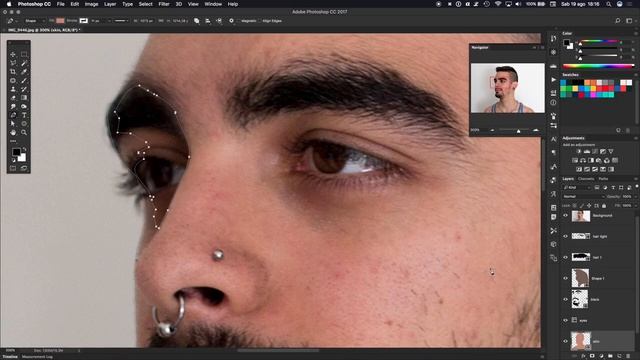This screenshot has height=360, width=640.
Task: Enable the Align Edges checkbox
Action: point(260,21)
